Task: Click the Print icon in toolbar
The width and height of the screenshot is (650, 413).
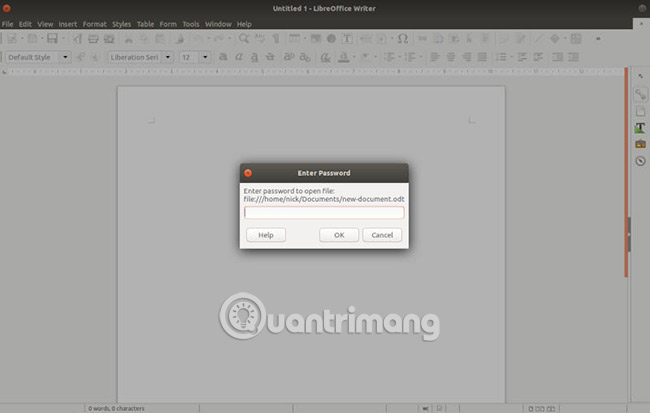Action: click(93, 39)
